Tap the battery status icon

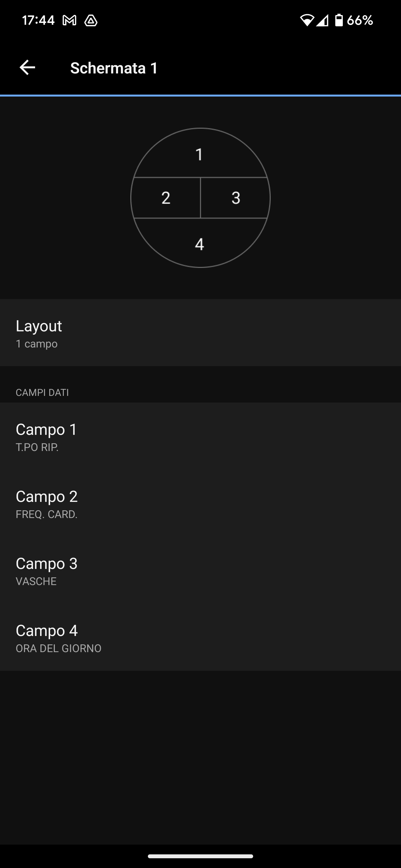339,20
